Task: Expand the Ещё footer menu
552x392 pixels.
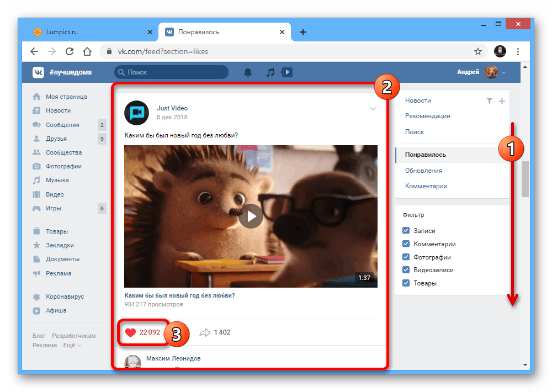Action: click(72, 345)
